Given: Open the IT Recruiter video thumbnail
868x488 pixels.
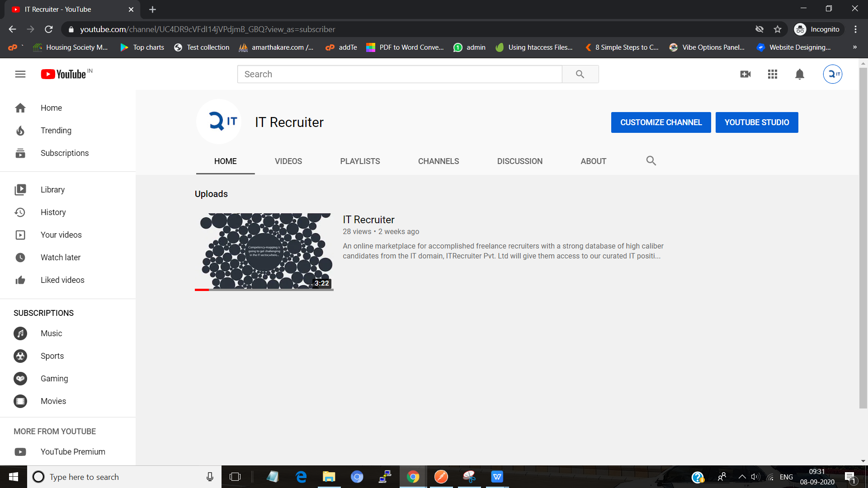Looking at the screenshot, I should [264, 251].
